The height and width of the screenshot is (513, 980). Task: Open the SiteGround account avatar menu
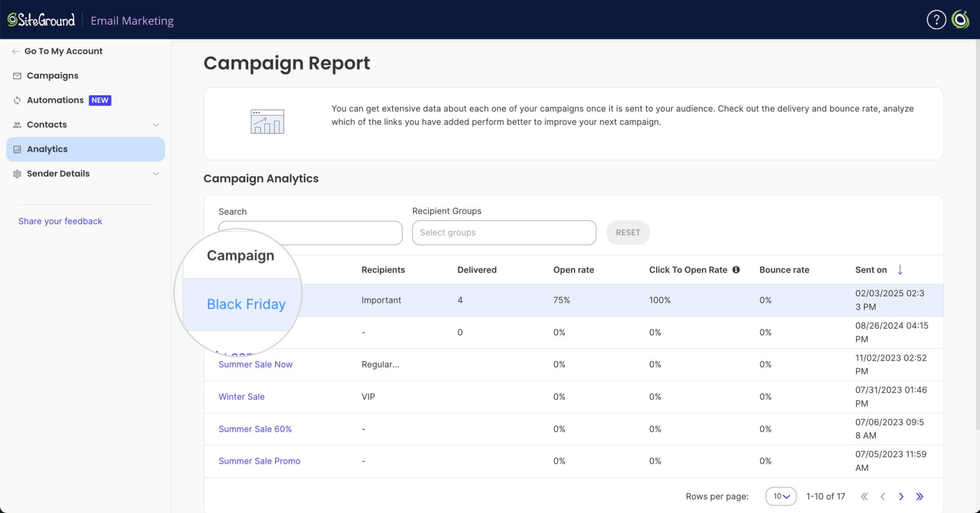[960, 20]
